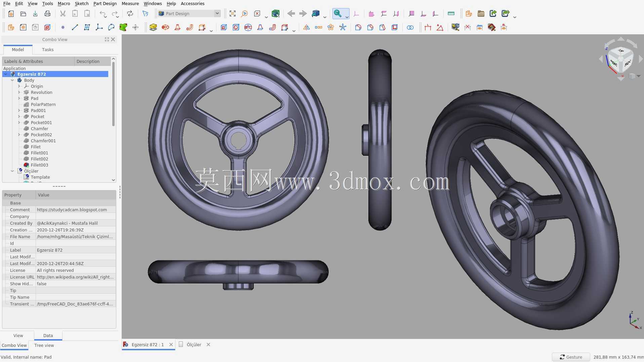Open the Macro menu
Screen dimensions: 644x362
64,3
